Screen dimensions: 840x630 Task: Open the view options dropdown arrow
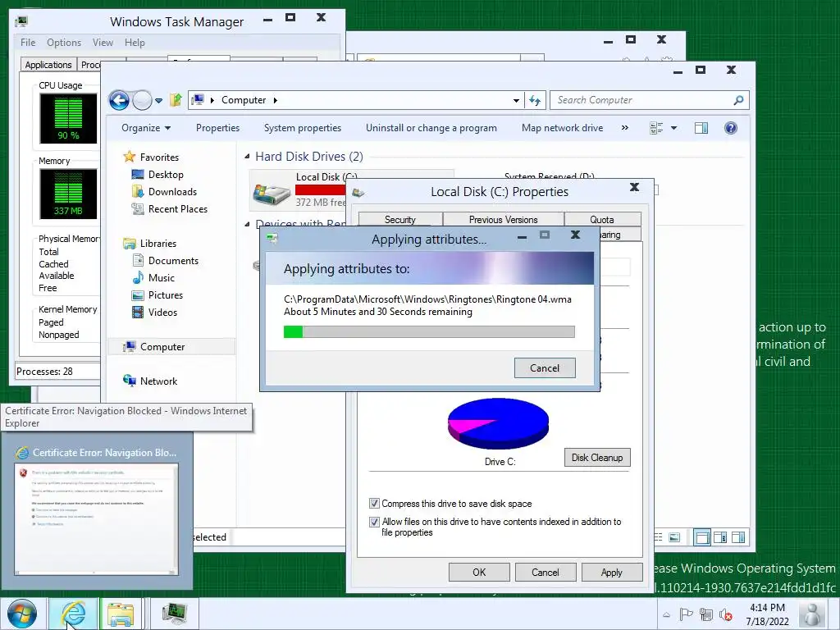click(674, 128)
